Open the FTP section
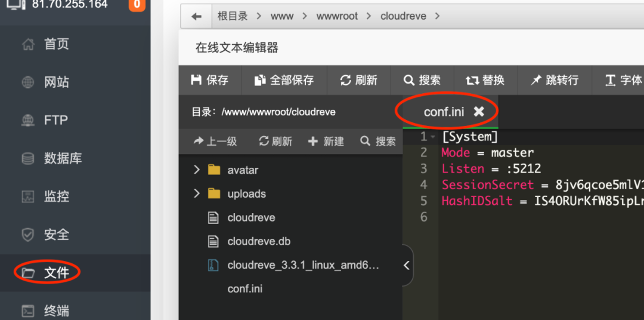 [55, 120]
